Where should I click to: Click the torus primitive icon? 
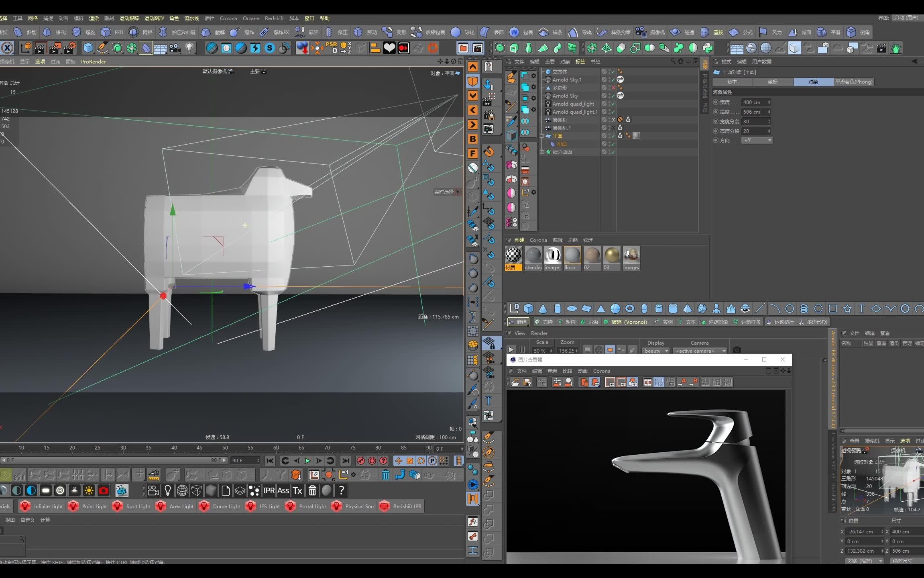[630, 308]
